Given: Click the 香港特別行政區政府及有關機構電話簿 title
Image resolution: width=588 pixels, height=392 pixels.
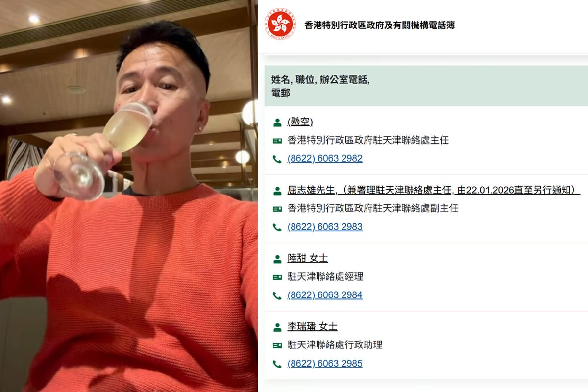Looking at the screenshot, I should (380, 25).
